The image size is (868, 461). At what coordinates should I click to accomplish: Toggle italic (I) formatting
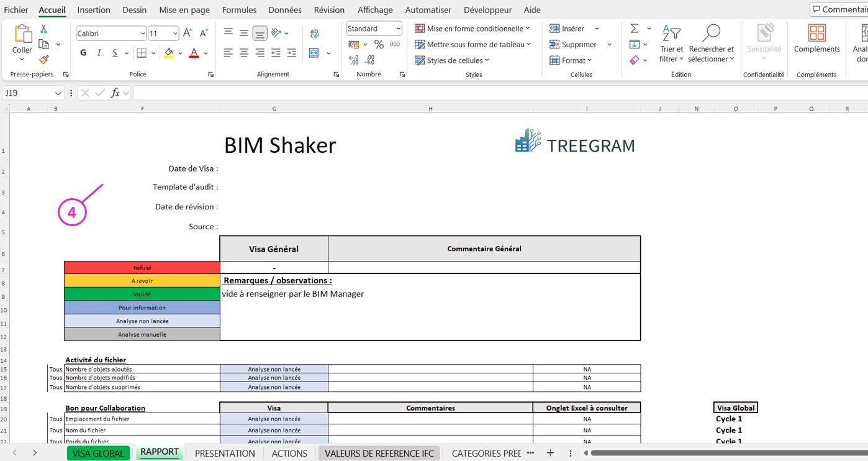(99, 53)
